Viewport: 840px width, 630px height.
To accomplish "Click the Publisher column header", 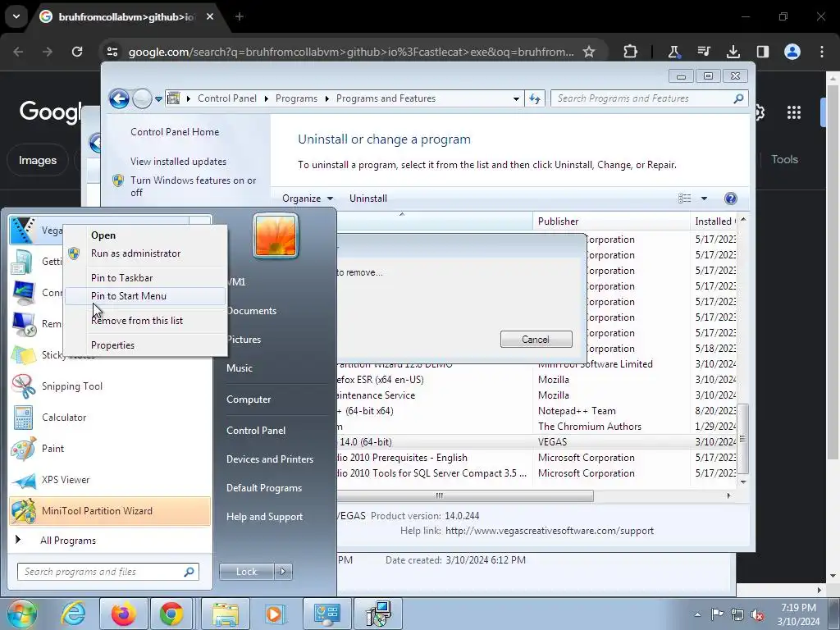I will [611, 221].
